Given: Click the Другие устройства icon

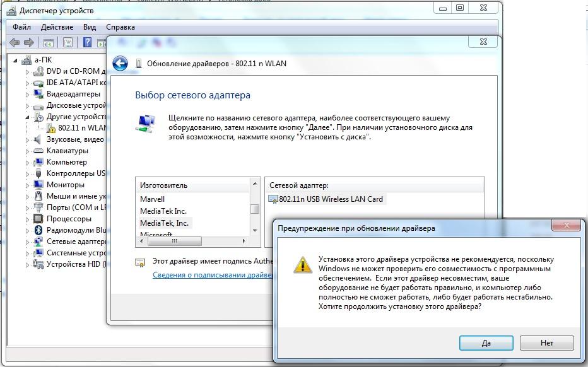Looking at the screenshot, I should click(38, 117).
